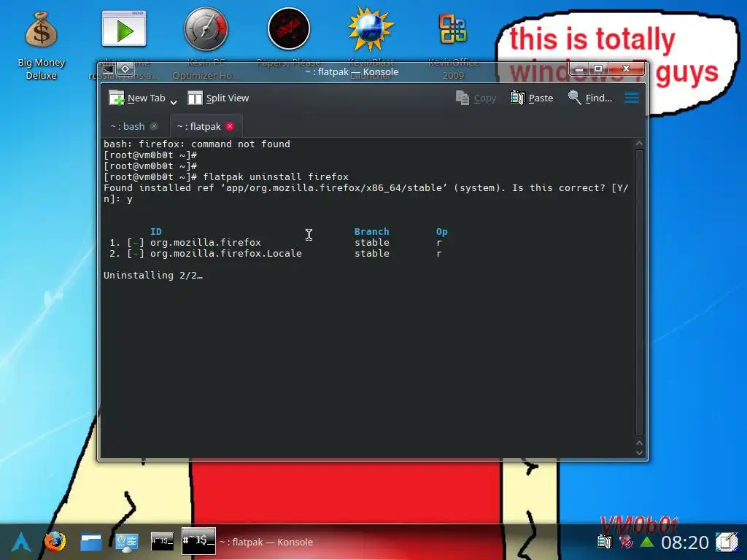Open the Big Money Deluxe desktop icon
The image size is (747, 560).
coord(41,43)
